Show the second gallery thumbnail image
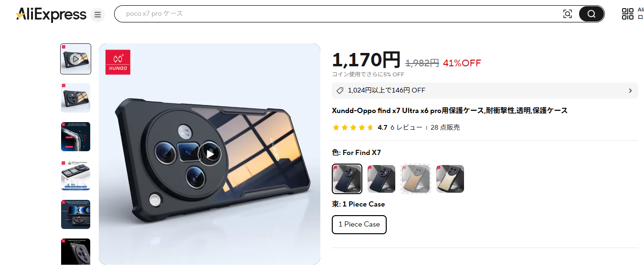The height and width of the screenshot is (280, 644). 75,98
